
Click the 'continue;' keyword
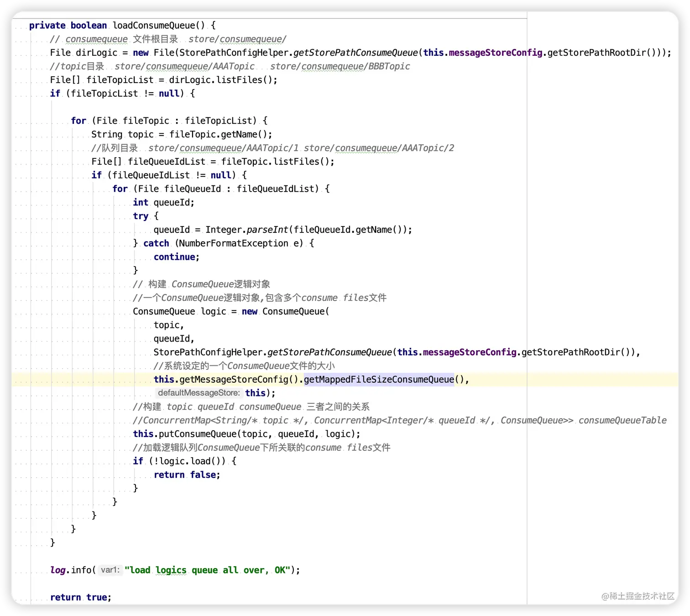coord(176,257)
